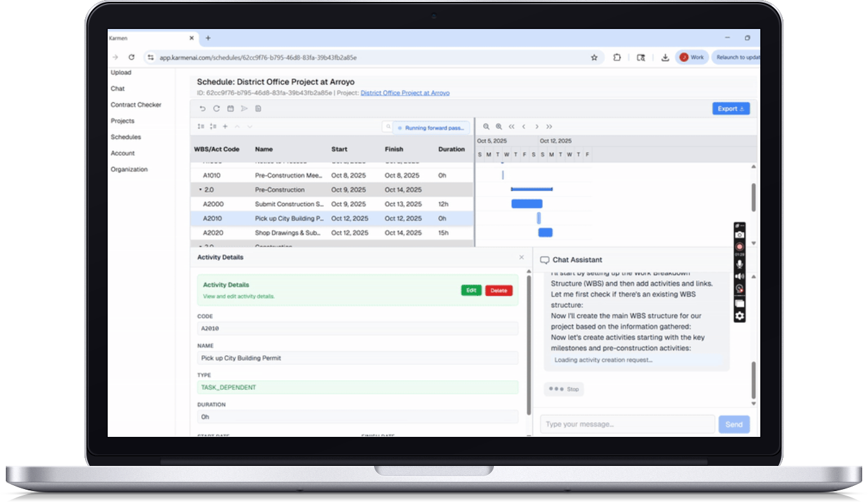Jump Gantt far forward with double-right arrows
The image size is (868, 502).
[x=549, y=127]
